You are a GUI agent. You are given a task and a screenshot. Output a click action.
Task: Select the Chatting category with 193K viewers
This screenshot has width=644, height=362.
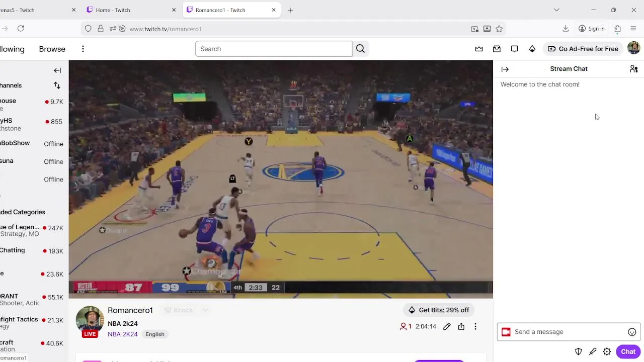(34, 251)
